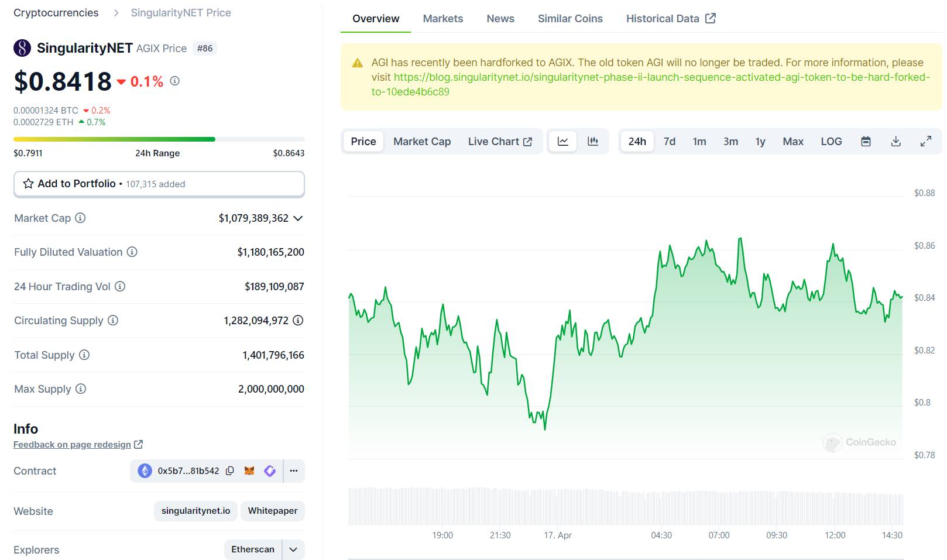Set chart range to Max

pos(793,141)
